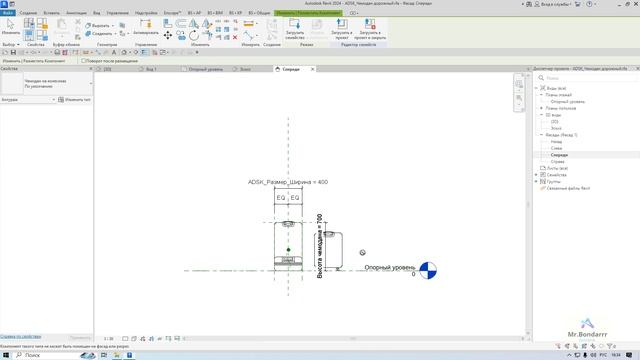Select 'Листы (все)' in Project Browser
Screen dimensions: 640x360
(x=557, y=168)
